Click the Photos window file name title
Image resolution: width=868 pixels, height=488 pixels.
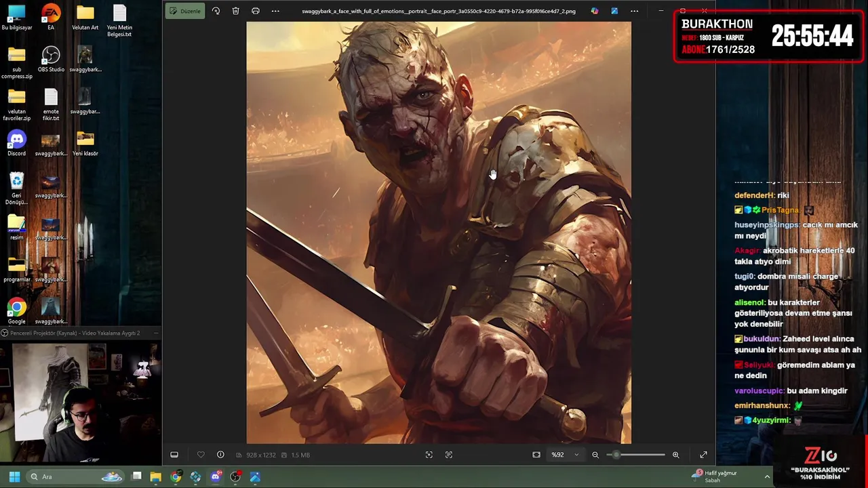439,11
